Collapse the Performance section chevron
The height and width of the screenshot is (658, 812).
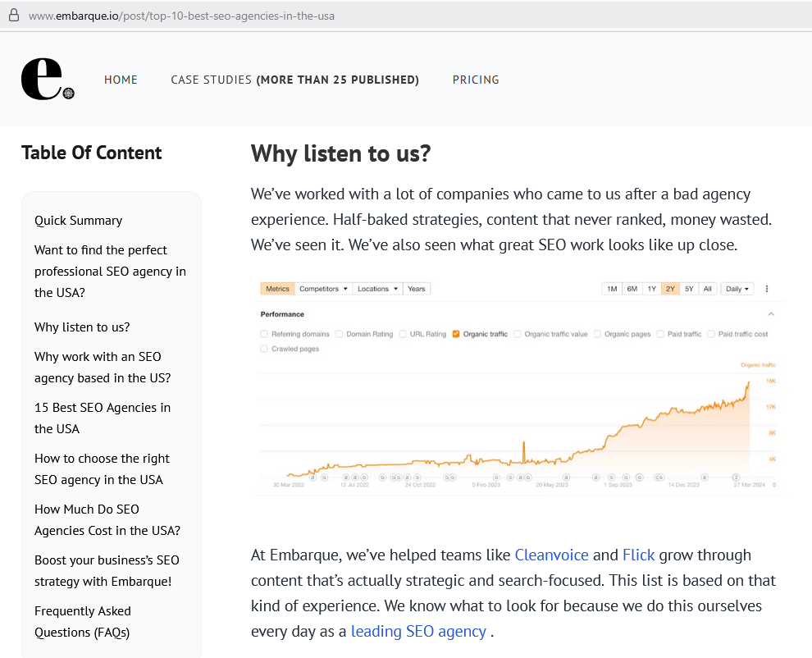(x=771, y=314)
